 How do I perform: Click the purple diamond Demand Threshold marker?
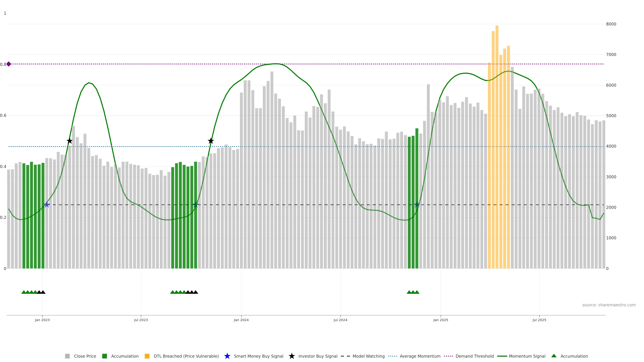pyautogui.click(x=9, y=64)
